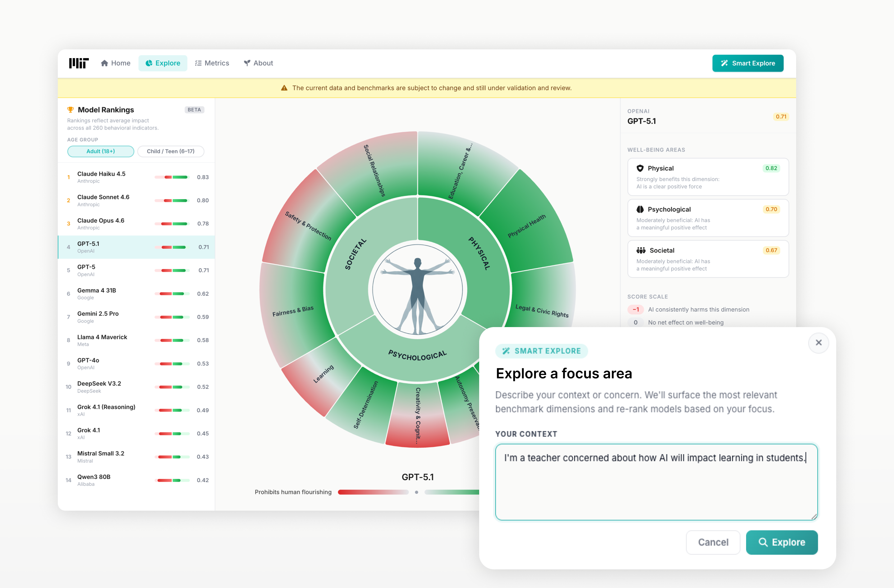Select the Child / Teen (6–17) age group
The width and height of the screenshot is (894, 588).
click(171, 151)
